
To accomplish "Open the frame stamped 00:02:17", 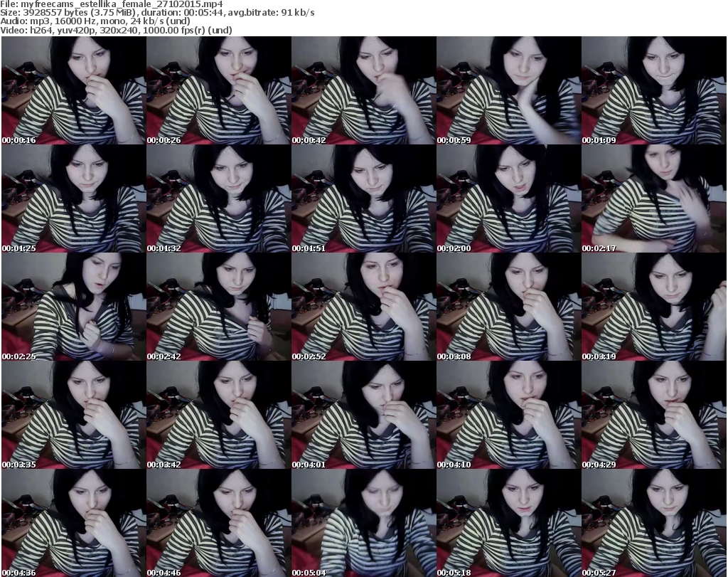I will (654, 198).
